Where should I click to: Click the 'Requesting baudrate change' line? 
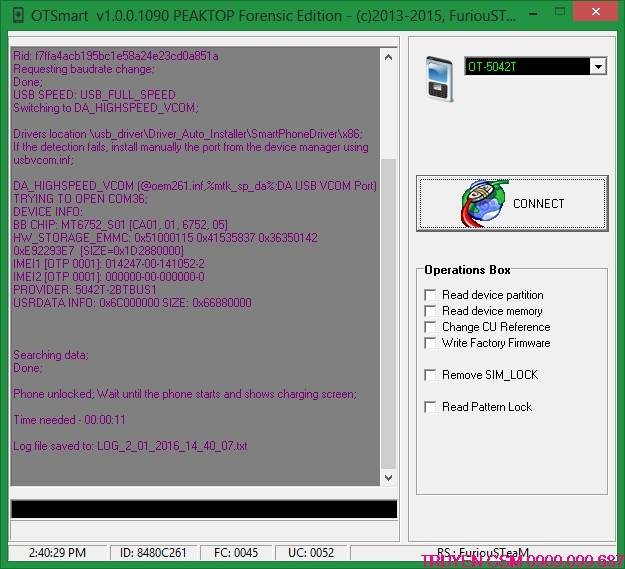84,69
